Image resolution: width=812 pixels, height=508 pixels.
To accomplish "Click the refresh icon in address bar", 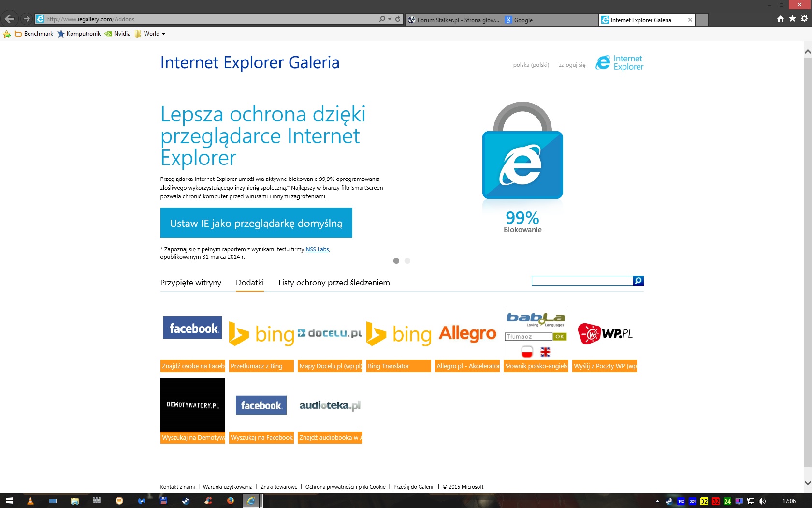I will tap(398, 19).
